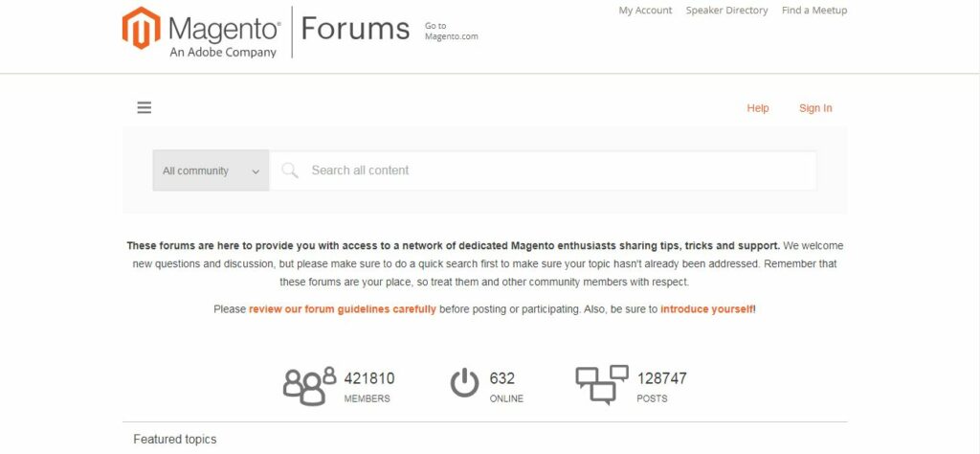Go to Find a Meetup
Screen dimensions: 980x454
point(814,11)
